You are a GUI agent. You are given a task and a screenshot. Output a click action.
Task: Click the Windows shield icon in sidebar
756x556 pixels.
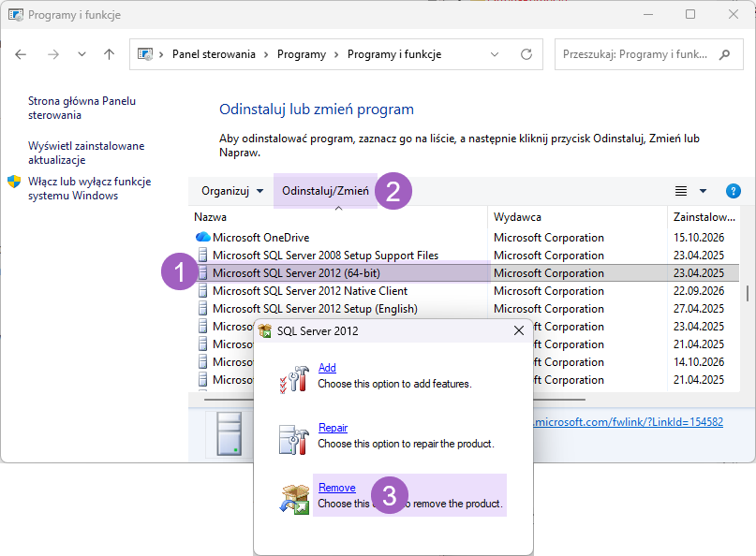pos(14,182)
